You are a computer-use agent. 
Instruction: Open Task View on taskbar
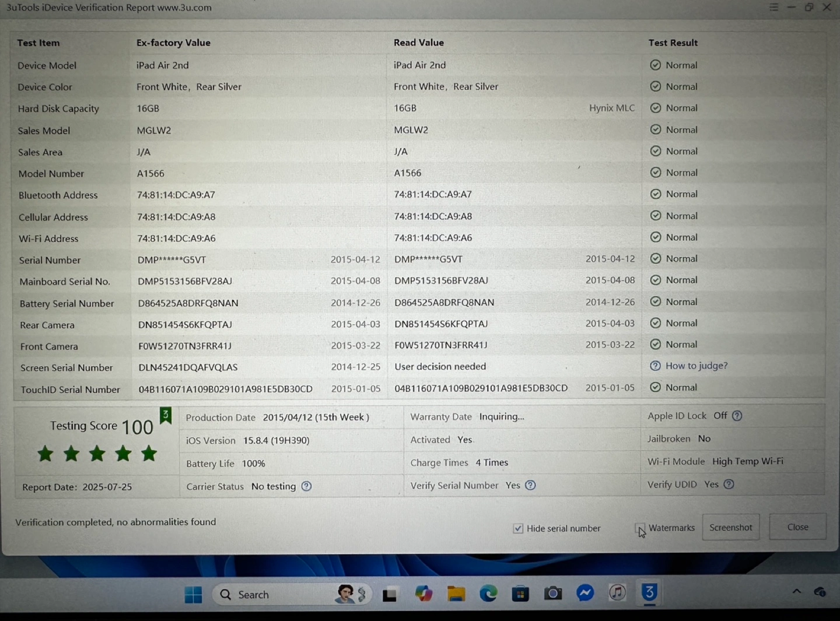[x=390, y=595]
